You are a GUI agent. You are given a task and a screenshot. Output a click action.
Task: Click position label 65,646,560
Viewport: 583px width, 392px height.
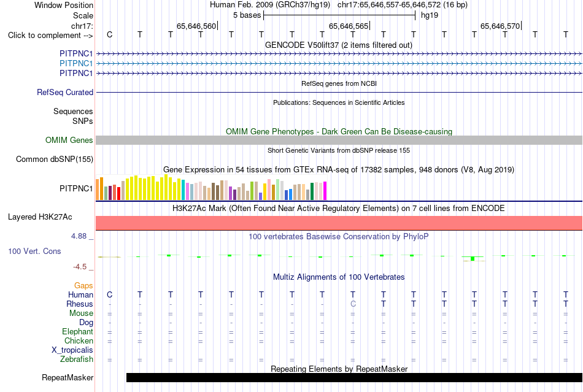point(196,26)
